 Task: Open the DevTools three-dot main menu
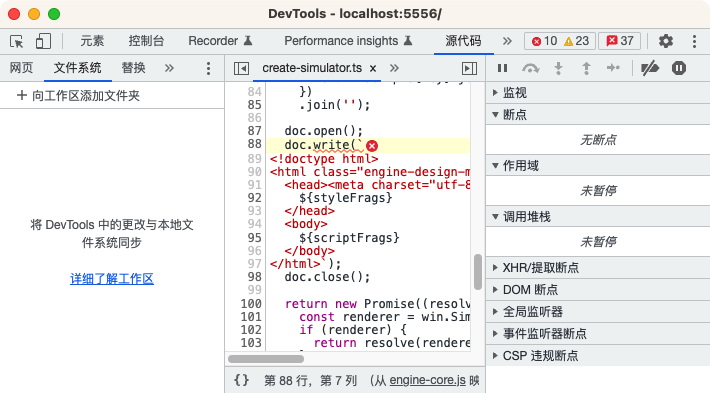[x=694, y=41]
